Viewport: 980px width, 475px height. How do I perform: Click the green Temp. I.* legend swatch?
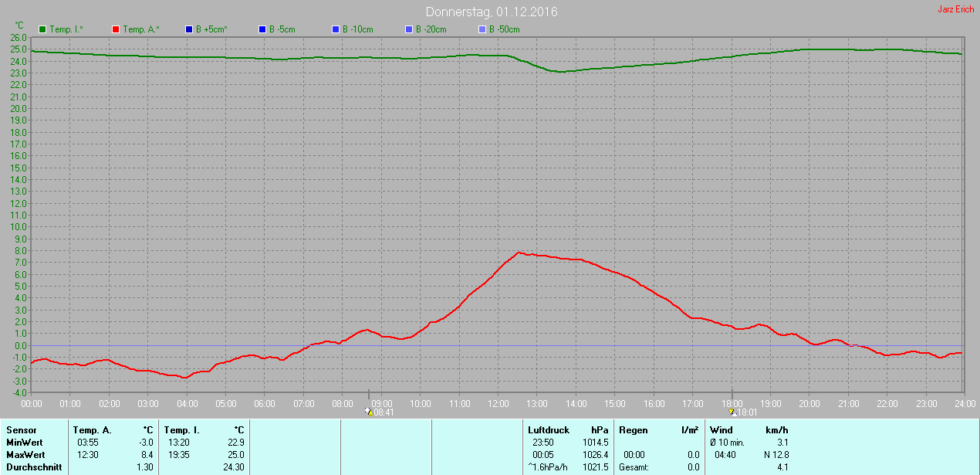(x=42, y=29)
